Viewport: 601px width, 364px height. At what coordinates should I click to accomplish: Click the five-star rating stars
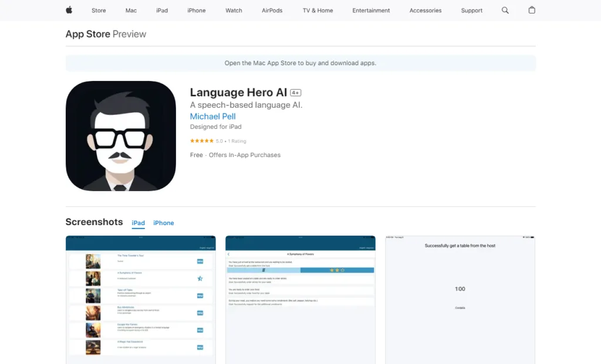202,141
